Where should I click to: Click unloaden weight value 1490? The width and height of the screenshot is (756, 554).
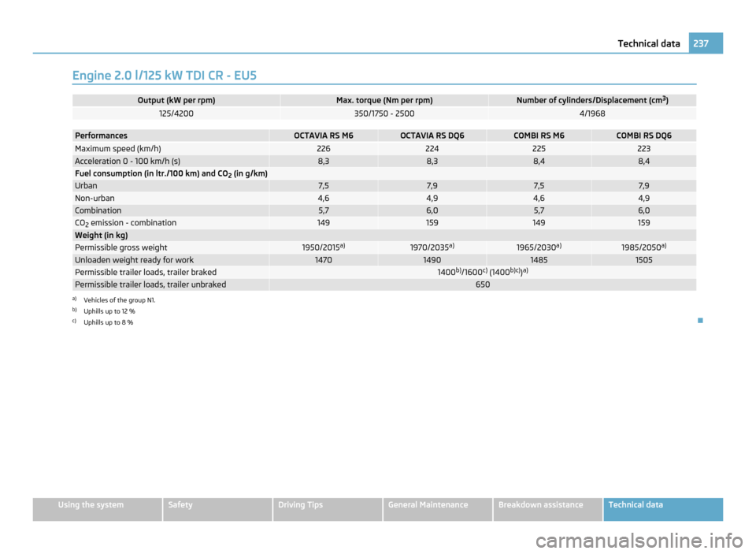click(432, 260)
